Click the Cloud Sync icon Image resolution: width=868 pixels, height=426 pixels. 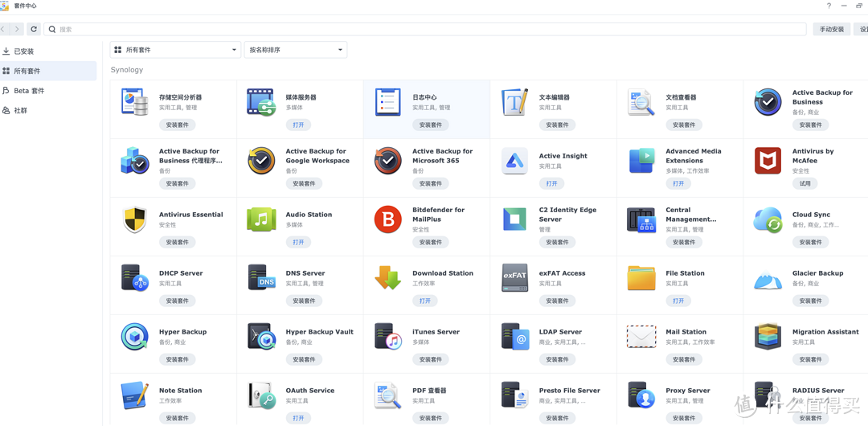768,220
